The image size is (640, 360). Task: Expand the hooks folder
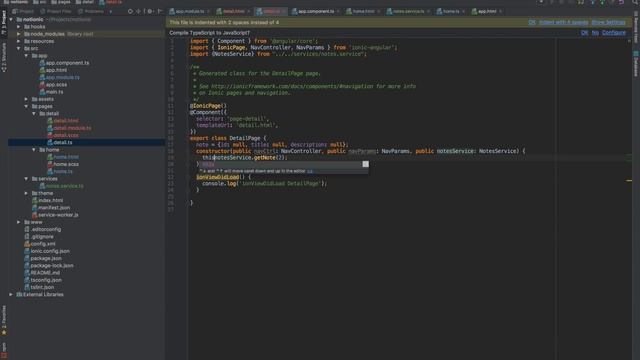(x=19, y=27)
